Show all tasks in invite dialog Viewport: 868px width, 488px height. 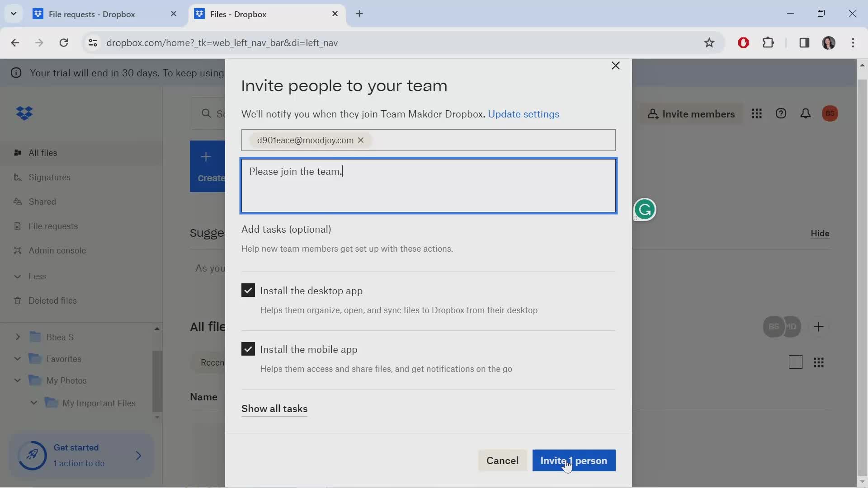[x=274, y=409]
